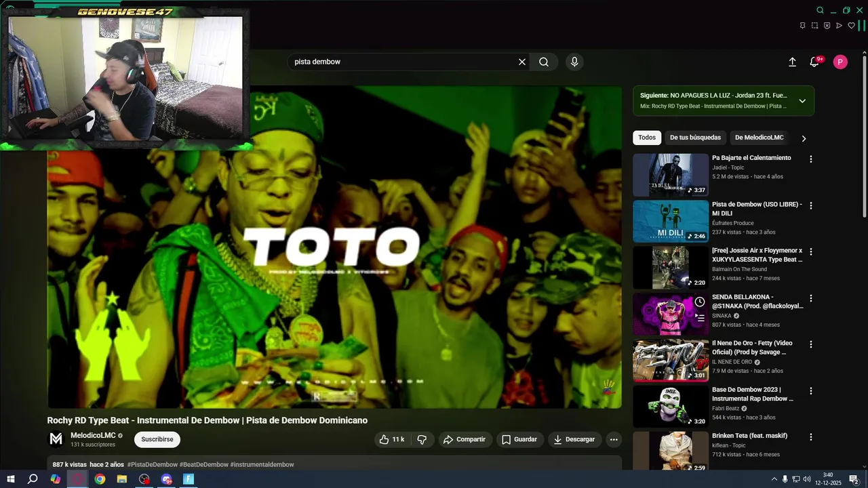Open Windows taskbar search
This screenshot has width=868, height=488.
pyautogui.click(x=33, y=479)
